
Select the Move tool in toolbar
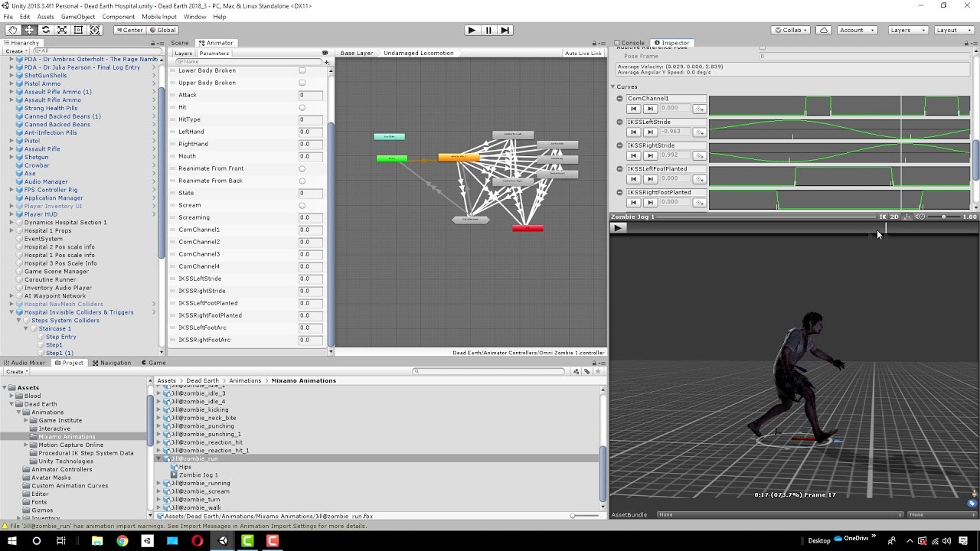pyautogui.click(x=29, y=30)
